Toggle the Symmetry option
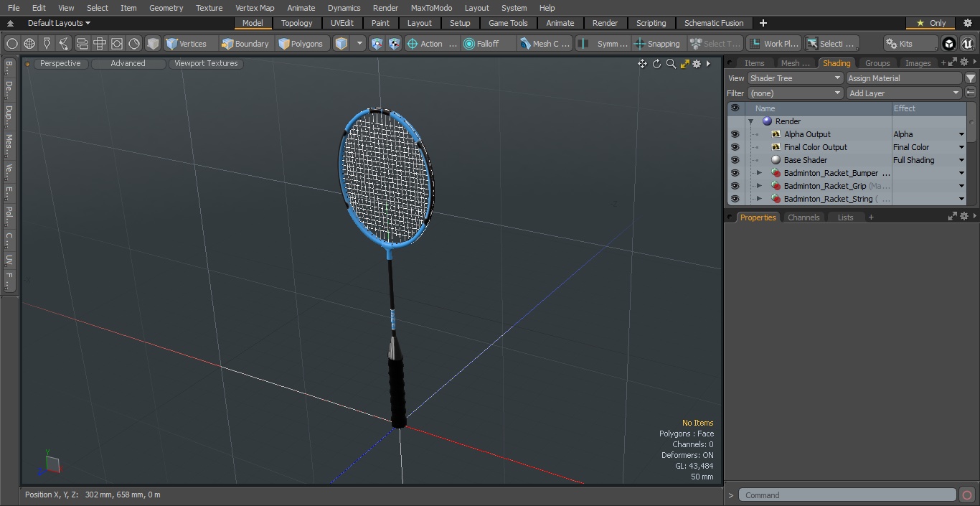The height and width of the screenshot is (506, 980). pyautogui.click(x=604, y=44)
